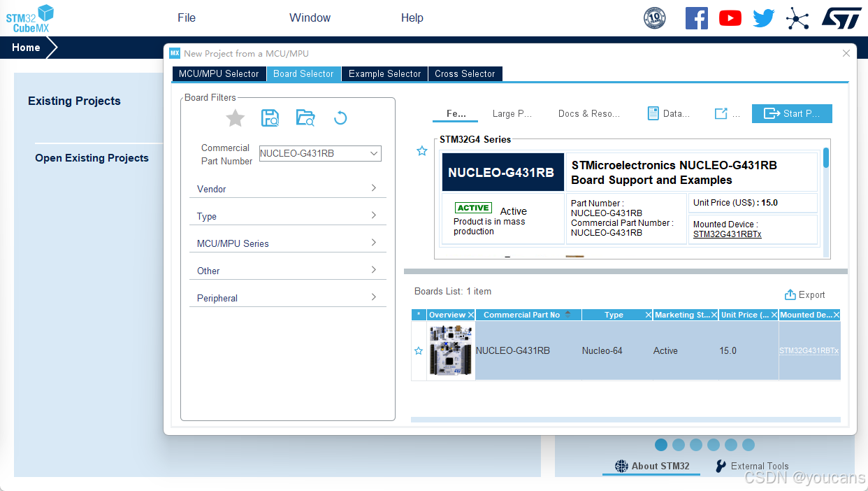Click STM32G431RBTx link in boards table
The height and width of the screenshot is (491, 868).
click(809, 350)
